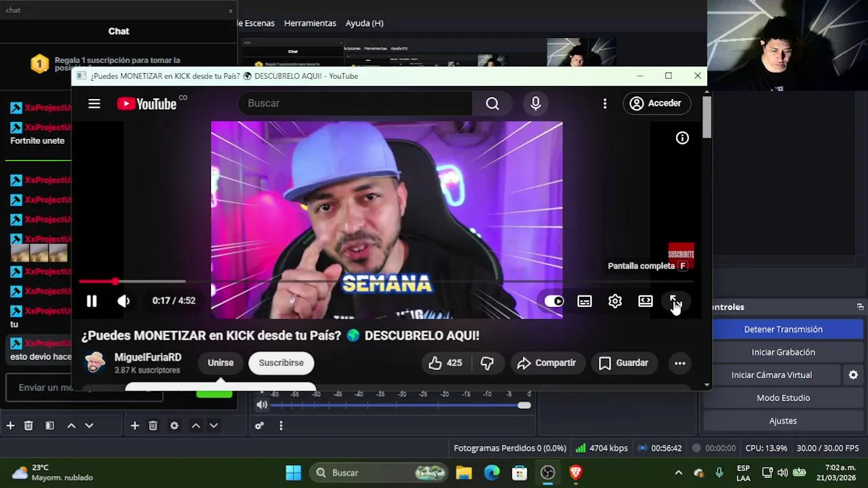Image resolution: width=868 pixels, height=488 pixels.
Task: Open Windows Start menu
Action: pos(294,472)
